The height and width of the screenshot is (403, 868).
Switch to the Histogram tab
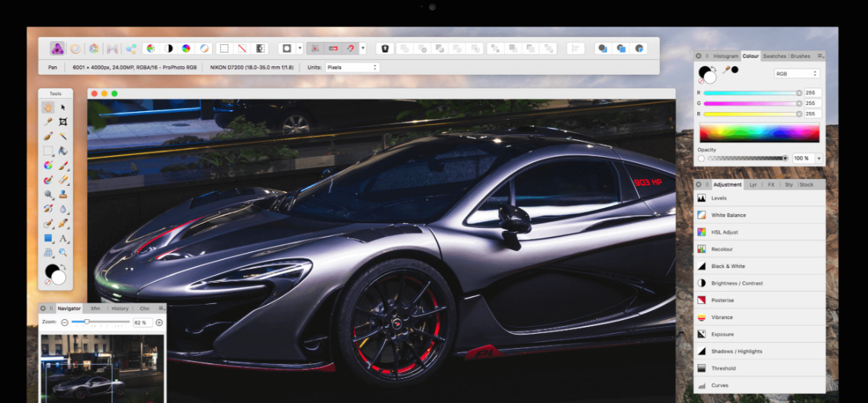725,56
